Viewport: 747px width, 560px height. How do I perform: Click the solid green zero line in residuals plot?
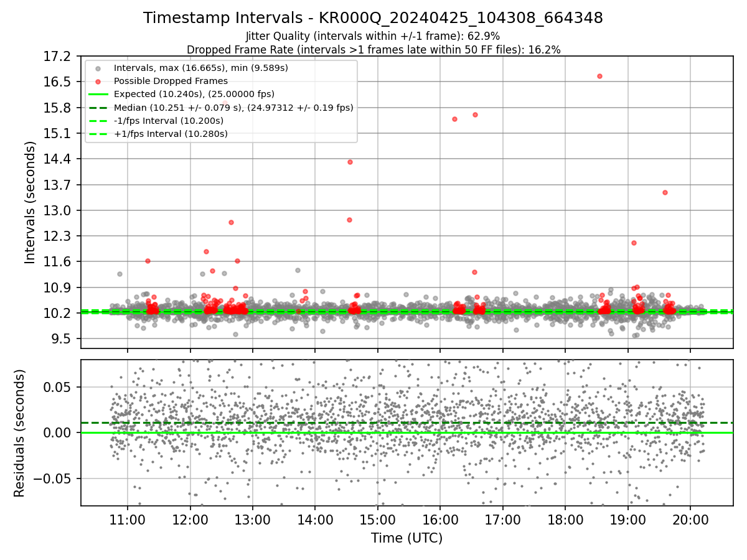pyautogui.click(x=406, y=432)
